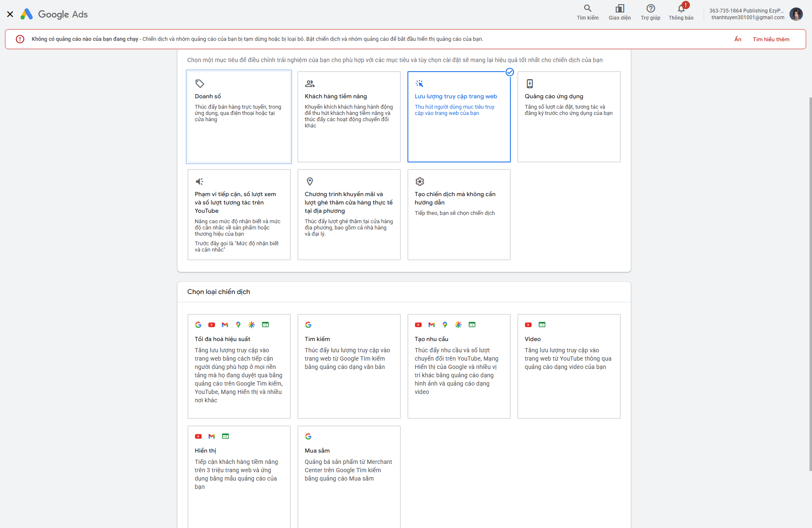Screen dimensions: 812x528
Task: Click the people icon on Khách hàng tiềm năng
Action: pyautogui.click(x=310, y=84)
